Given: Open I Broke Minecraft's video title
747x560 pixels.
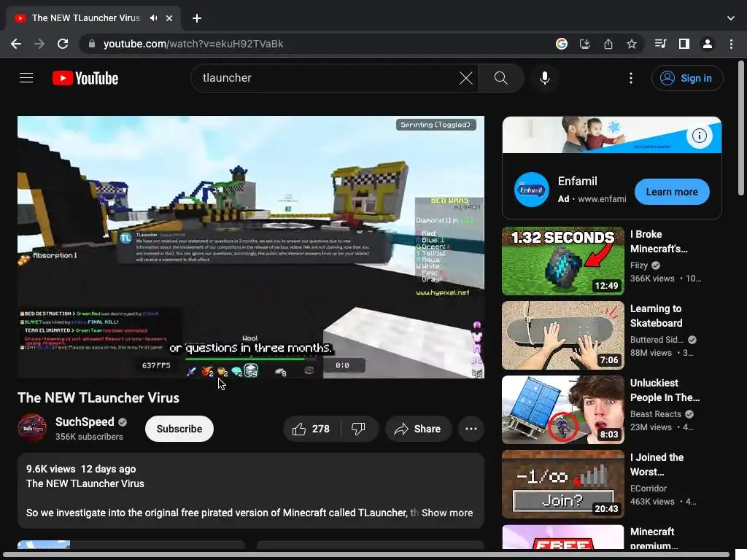Looking at the screenshot, I should [659, 241].
